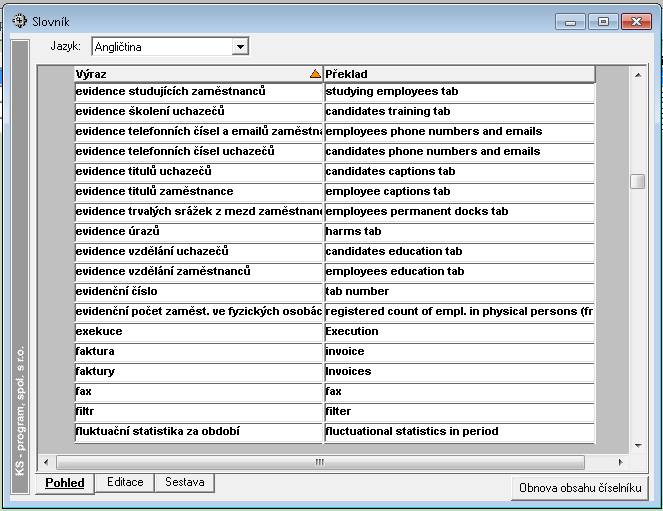The image size is (663, 511).
Task: Open the Sestava tab
Action: tap(185, 482)
